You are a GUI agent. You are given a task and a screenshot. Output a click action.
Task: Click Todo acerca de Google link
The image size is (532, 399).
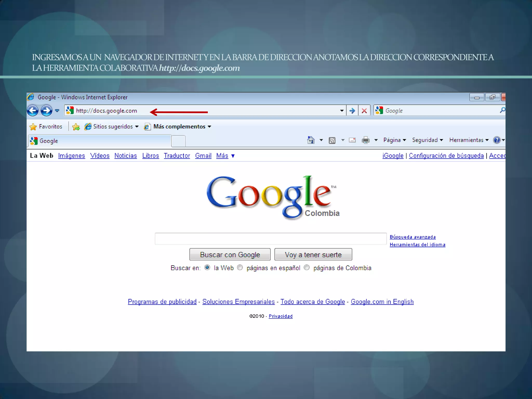pos(313,302)
